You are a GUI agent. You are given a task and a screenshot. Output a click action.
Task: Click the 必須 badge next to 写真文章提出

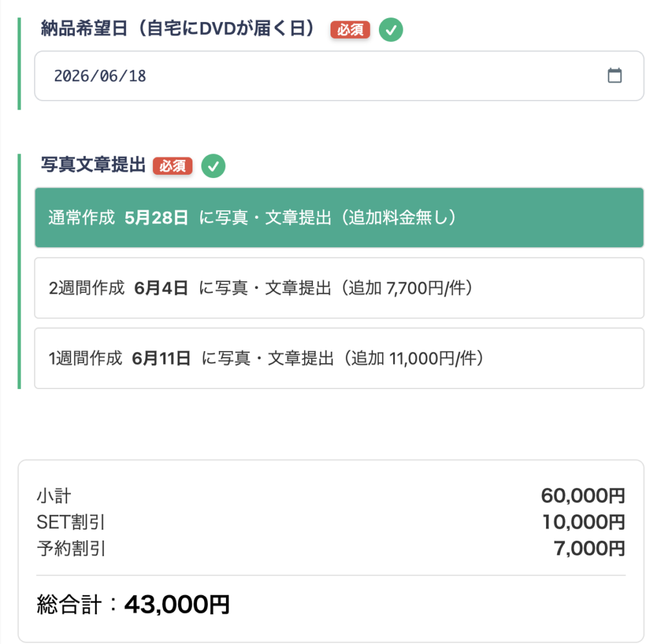(173, 166)
